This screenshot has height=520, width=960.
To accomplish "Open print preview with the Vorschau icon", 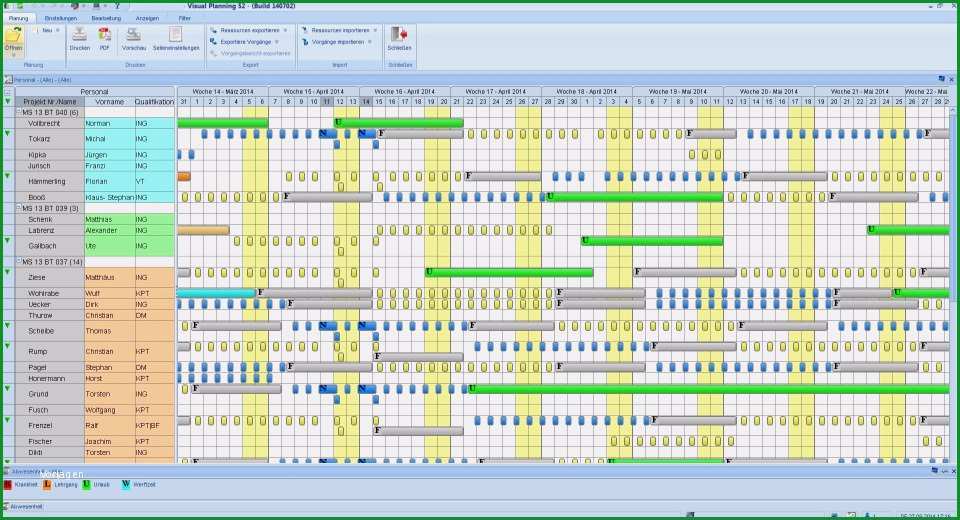I will 133,34.
